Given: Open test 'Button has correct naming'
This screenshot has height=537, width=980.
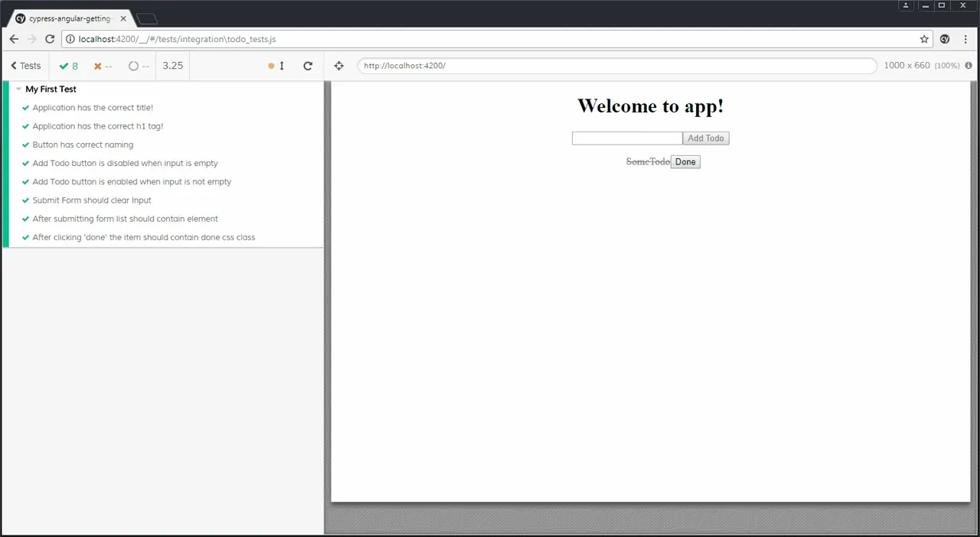Looking at the screenshot, I should click(x=83, y=145).
